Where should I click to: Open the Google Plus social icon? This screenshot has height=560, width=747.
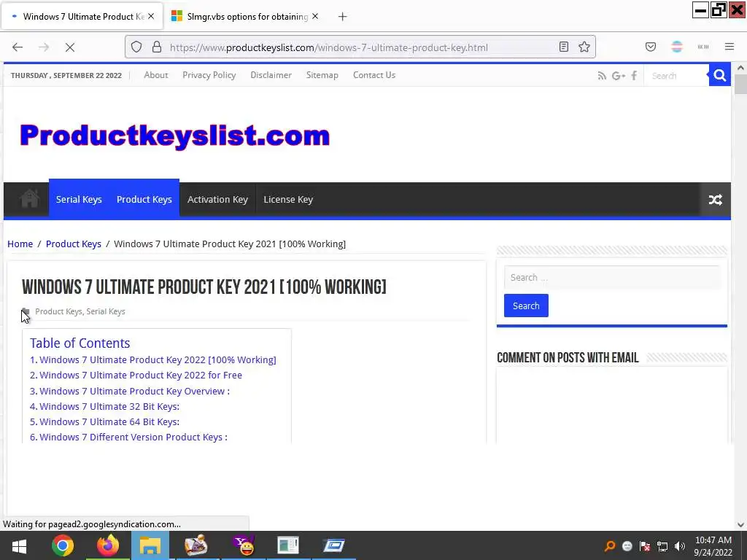pos(619,75)
